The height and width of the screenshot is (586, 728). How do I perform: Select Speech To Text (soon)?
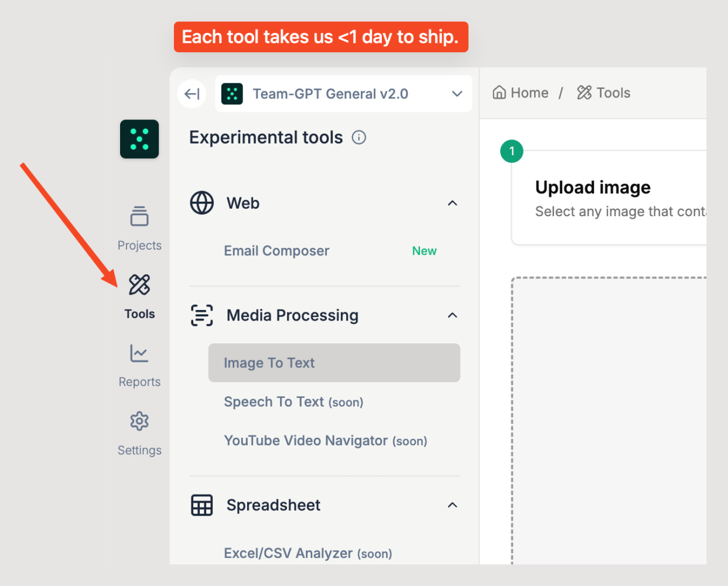pyautogui.click(x=293, y=402)
